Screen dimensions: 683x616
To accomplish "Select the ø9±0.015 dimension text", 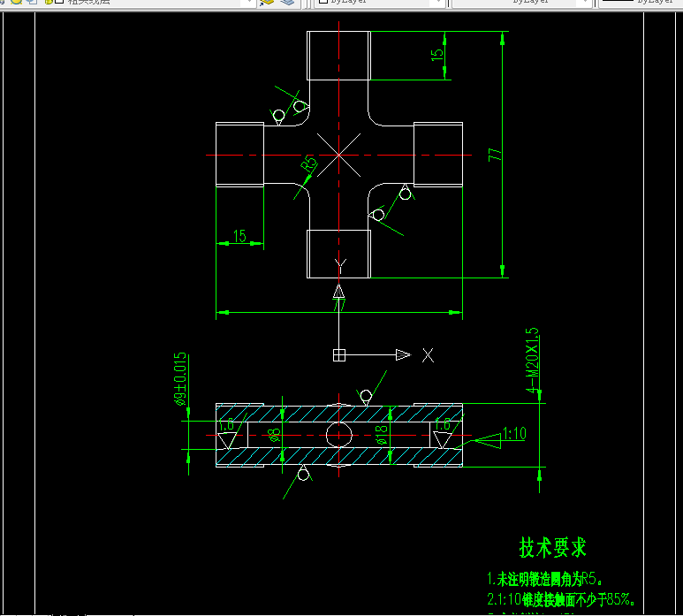I will point(180,379).
